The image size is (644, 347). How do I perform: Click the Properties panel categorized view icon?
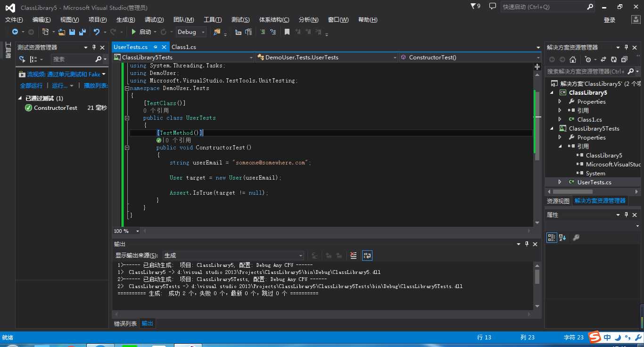(x=551, y=238)
